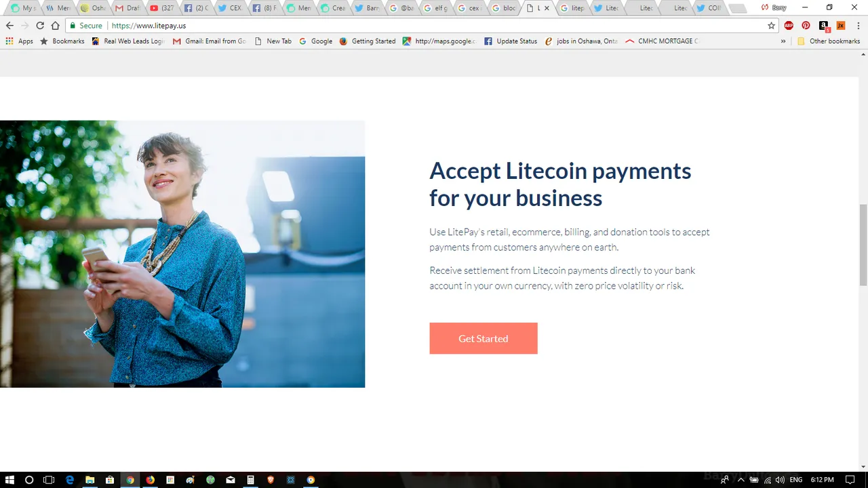The image size is (868, 488).
Task: Bookmark this page with the star icon
Action: point(771,26)
